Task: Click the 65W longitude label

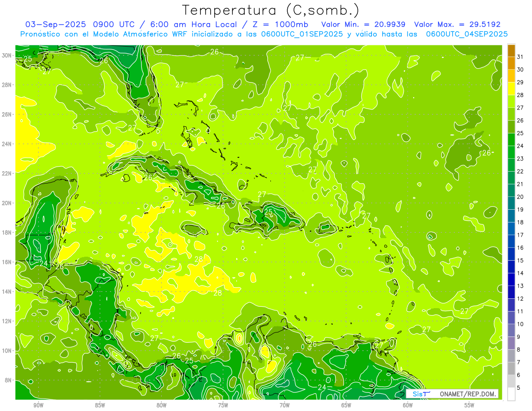Action: [346, 405]
